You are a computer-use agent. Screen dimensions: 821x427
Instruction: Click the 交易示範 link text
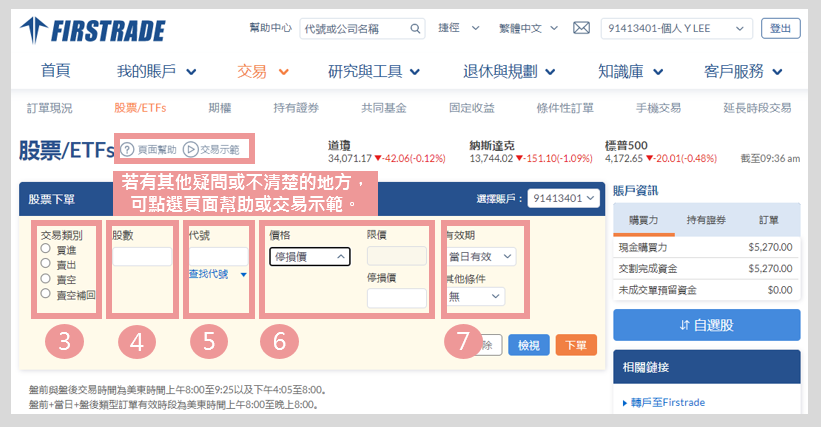219,150
